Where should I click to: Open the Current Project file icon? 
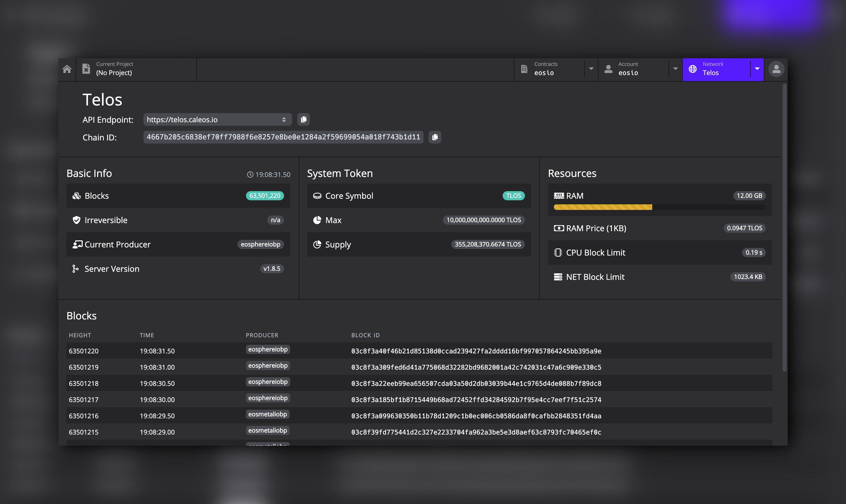tap(86, 69)
